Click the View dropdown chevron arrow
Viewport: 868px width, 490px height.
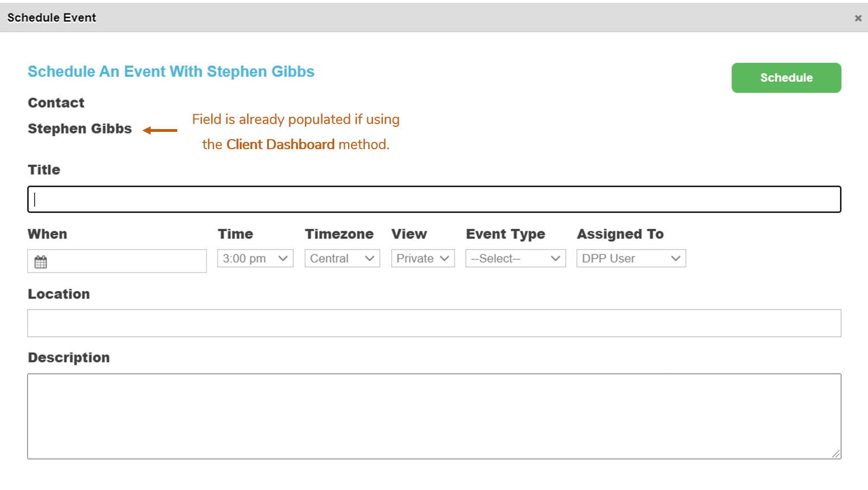pos(444,258)
